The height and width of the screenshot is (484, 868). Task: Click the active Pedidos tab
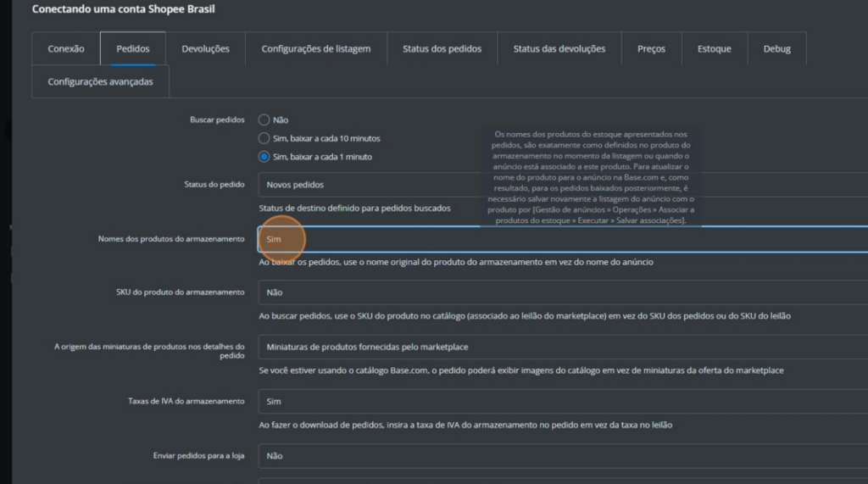(x=133, y=49)
